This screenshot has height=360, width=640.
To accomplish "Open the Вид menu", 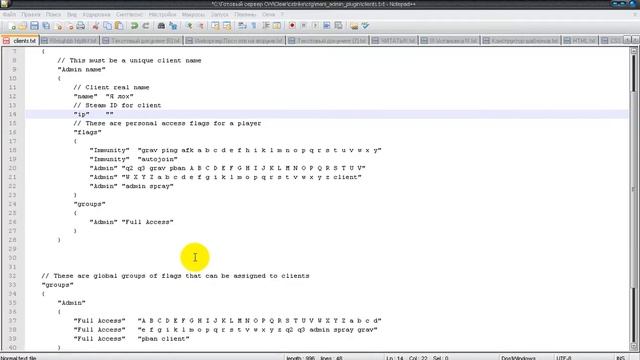I will pyautogui.click(x=72, y=14).
